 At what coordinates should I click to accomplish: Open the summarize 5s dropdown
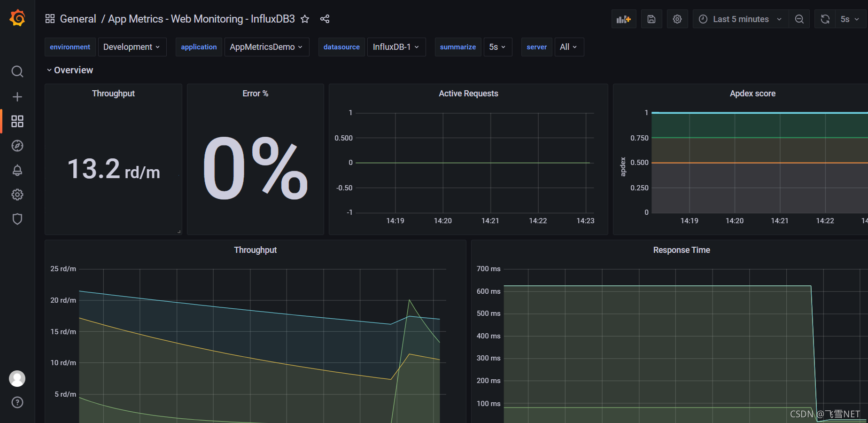click(497, 47)
